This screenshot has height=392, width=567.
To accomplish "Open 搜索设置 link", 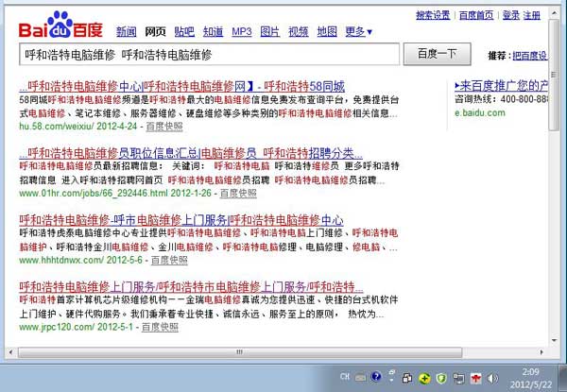I will tap(433, 15).
